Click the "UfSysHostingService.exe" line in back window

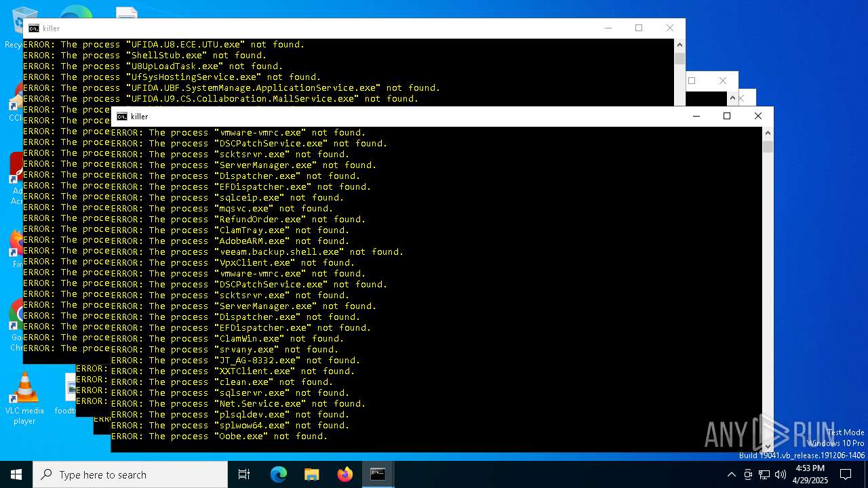point(172,77)
